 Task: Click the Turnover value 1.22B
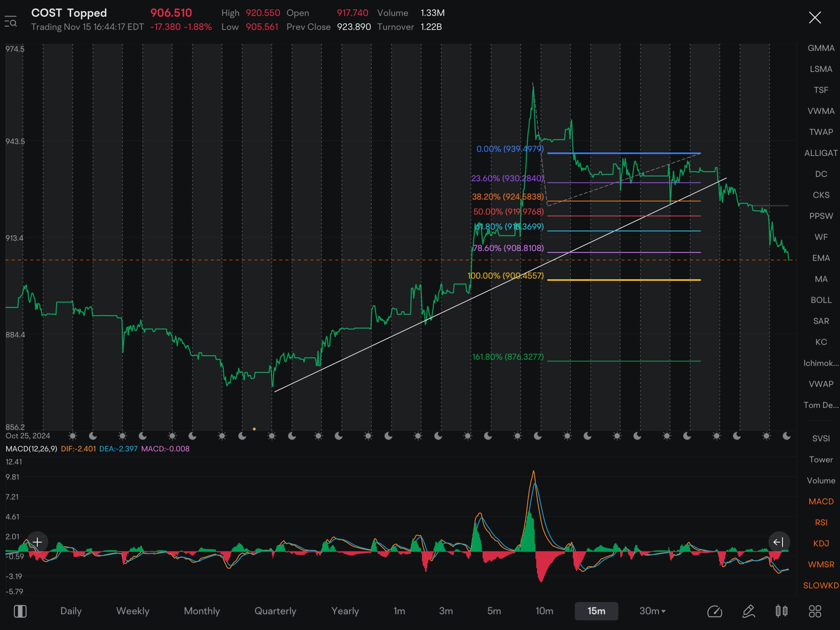click(431, 27)
